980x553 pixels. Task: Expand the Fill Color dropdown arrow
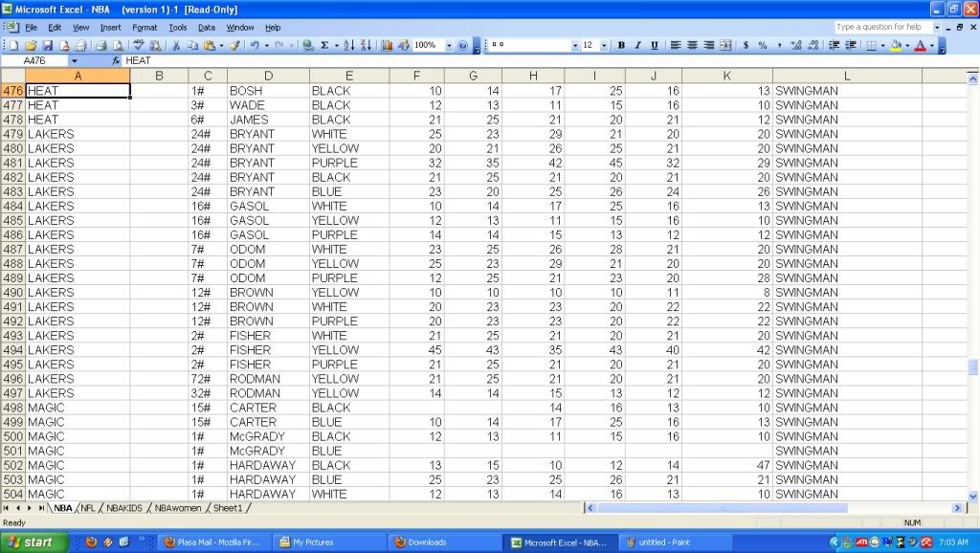(x=907, y=45)
